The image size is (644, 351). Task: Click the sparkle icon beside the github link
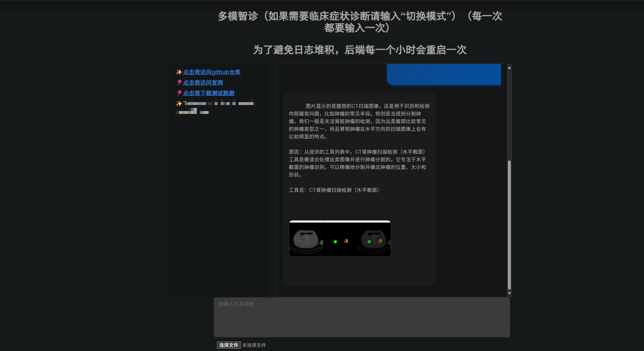[179, 72]
